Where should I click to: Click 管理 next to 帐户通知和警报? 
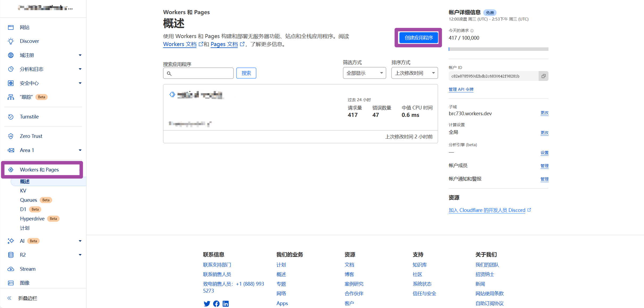544,179
